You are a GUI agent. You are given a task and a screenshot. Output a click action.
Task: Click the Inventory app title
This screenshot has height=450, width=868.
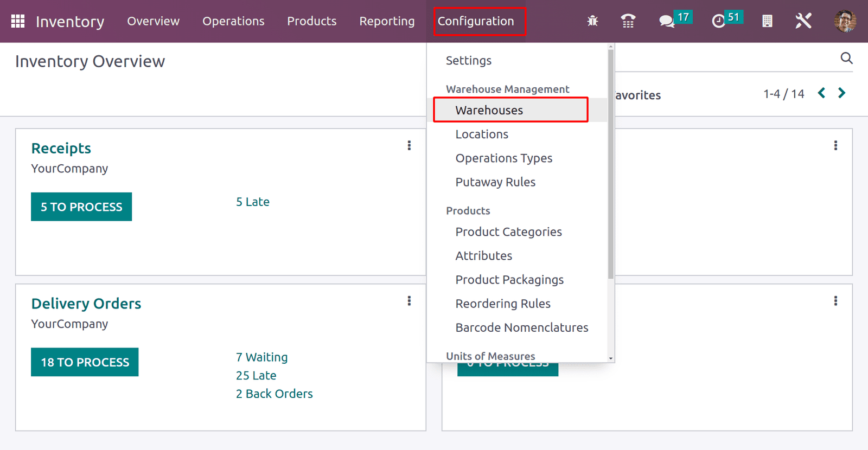(70, 22)
